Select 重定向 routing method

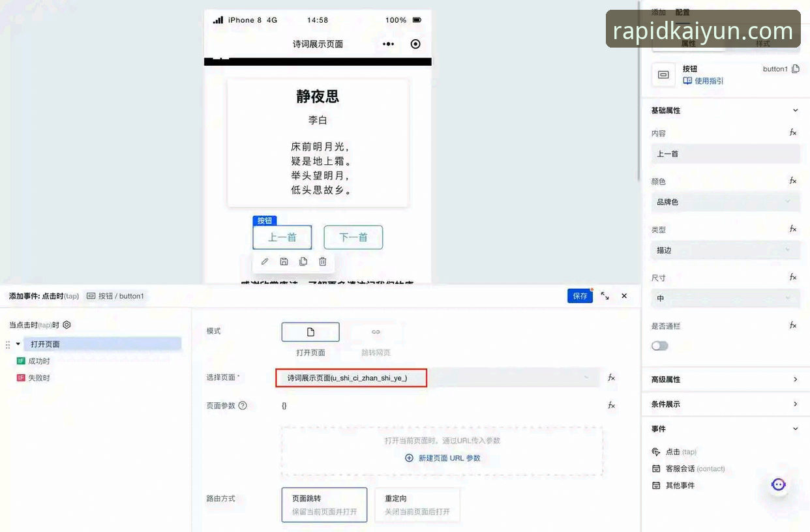click(417, 505)
